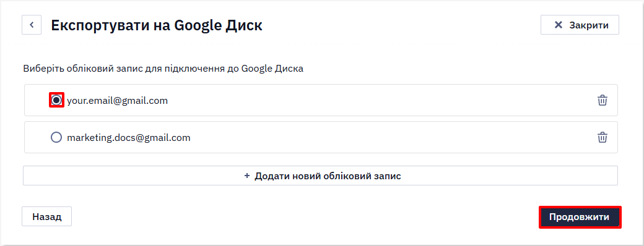Remove marketing.docs@gmail.com using its trash icon
This screenshot has height=246, width=644.
[602, 137]
